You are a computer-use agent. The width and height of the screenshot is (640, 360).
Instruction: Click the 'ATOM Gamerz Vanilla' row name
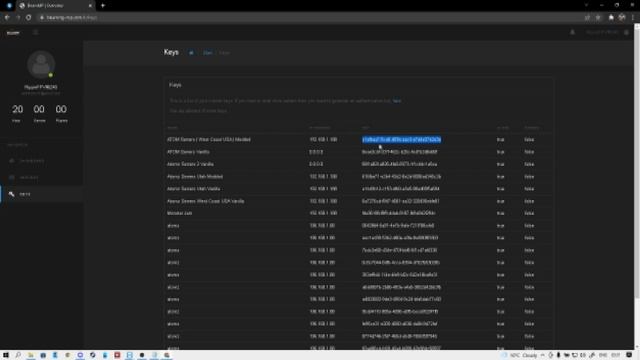click(x=188, y=152)
